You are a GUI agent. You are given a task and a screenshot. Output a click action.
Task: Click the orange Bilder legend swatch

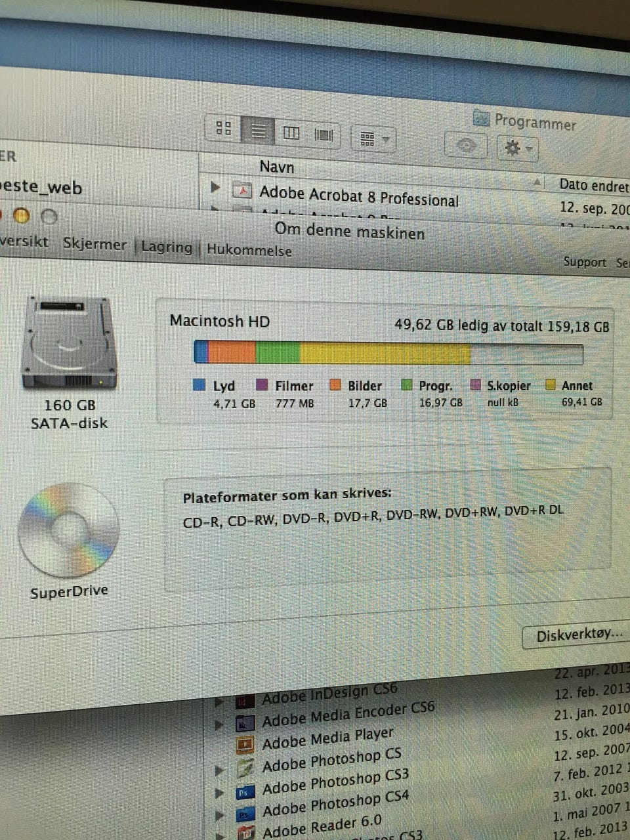[335, 385]
